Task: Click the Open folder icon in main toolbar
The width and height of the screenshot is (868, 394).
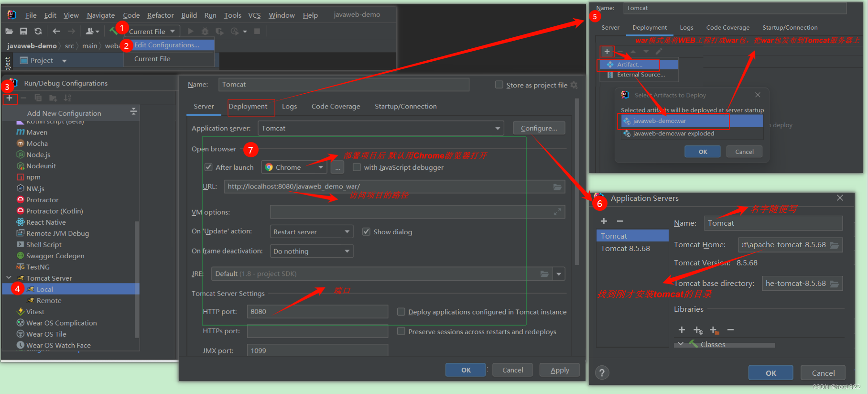Action: point(9,31)
